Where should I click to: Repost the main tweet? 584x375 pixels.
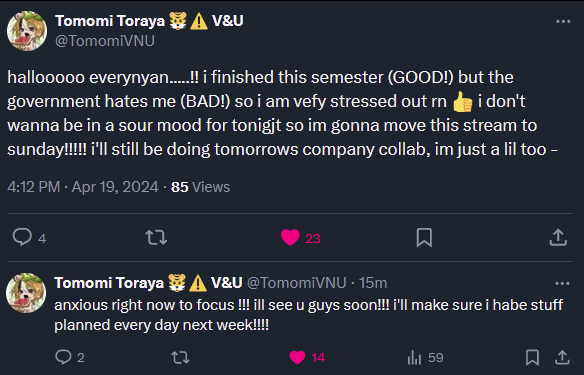point(156,237)
